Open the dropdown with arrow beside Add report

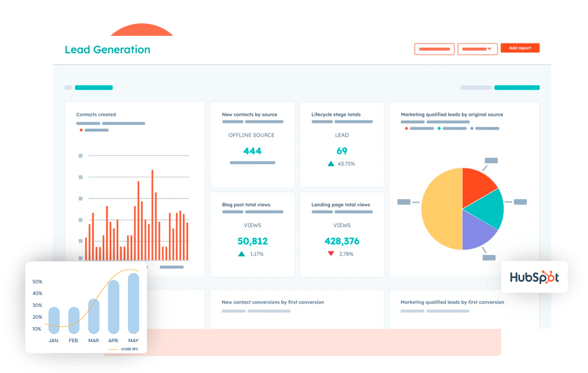coord(477,49)
